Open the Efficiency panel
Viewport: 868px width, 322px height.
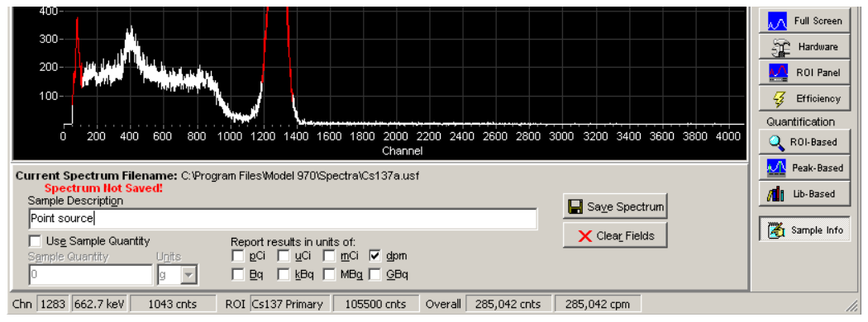pos(804,98)
